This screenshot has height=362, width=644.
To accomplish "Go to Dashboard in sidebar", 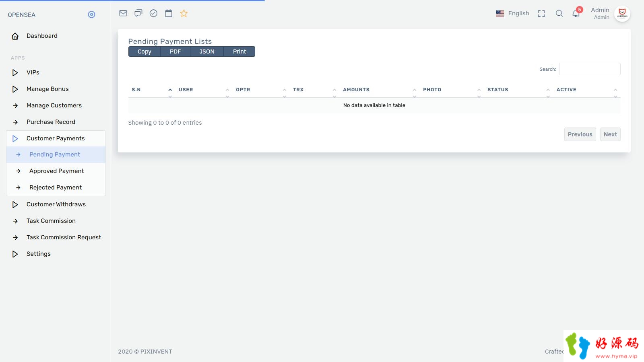I will [56, 36].
